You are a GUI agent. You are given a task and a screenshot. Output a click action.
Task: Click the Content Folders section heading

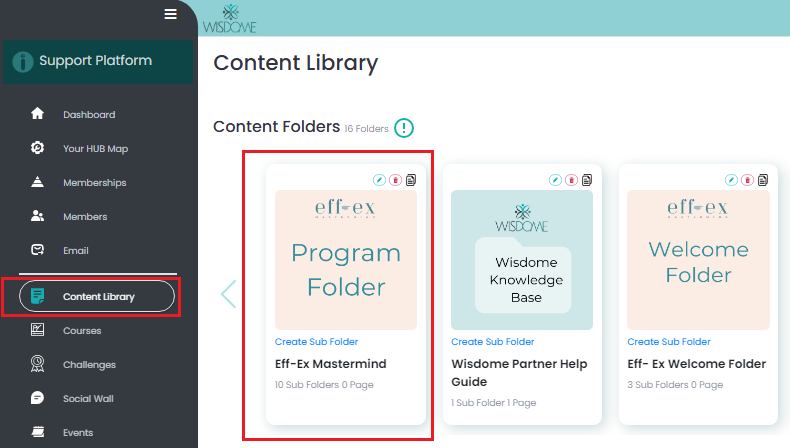click(277, 126)
